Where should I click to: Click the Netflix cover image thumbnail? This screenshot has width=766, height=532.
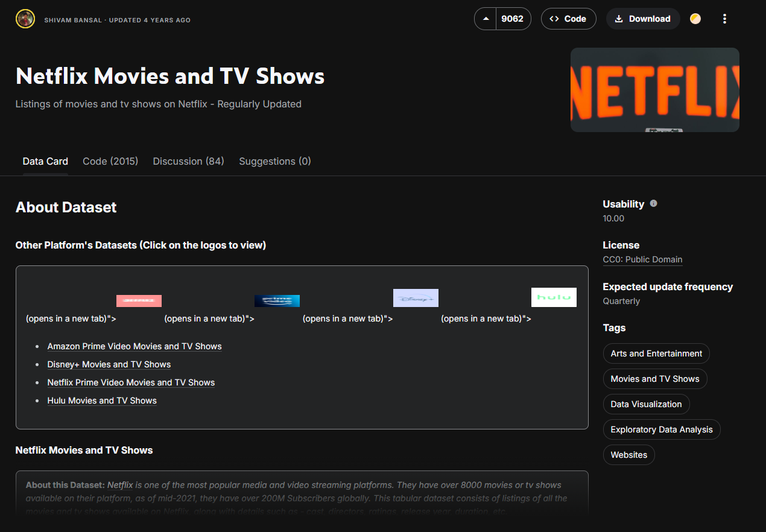[655, 90]
